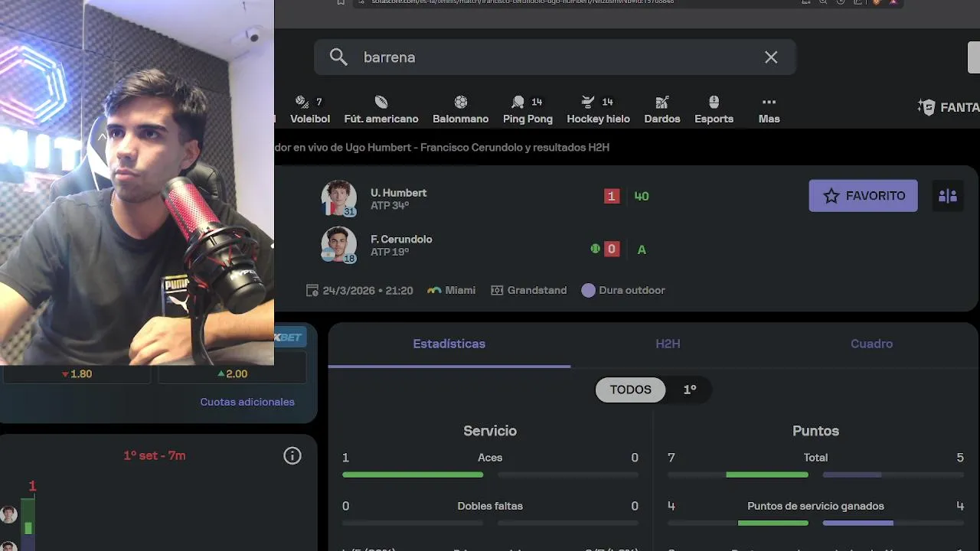Image resolution: width=980 pixels, height=551 pixels.
Task: Select the 1º set toggle
Action: tap(690, 390)
